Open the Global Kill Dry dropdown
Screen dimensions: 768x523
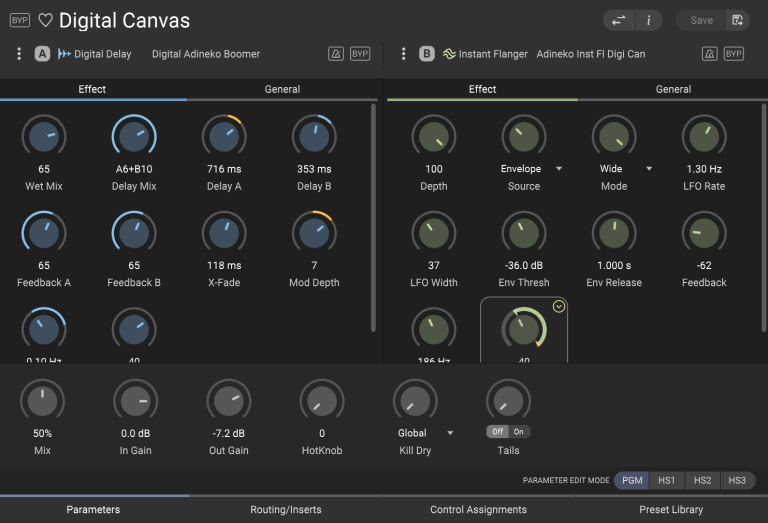click(425, 433)
